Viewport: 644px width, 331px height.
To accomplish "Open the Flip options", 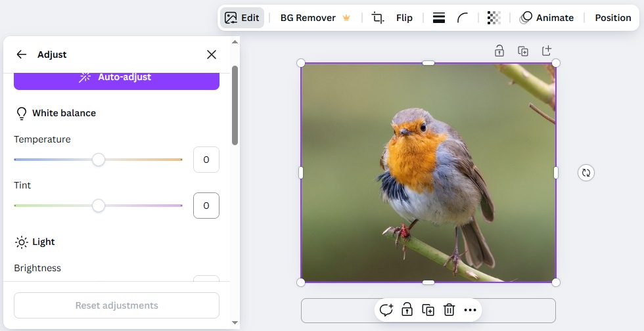I will tap(404, 18).
